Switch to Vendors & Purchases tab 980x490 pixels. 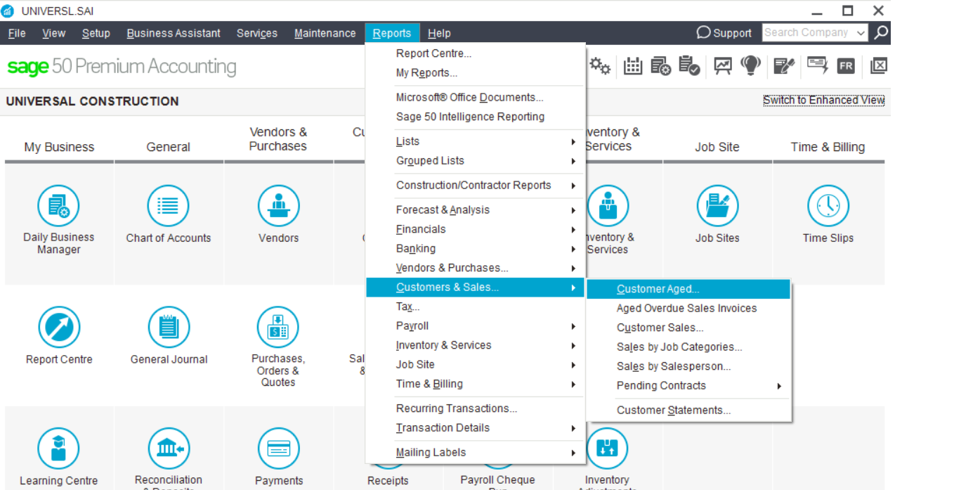(278, 139)
